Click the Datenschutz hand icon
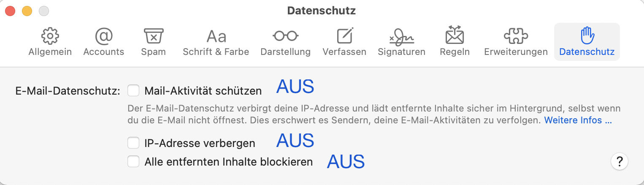The image size is (644, 185). coord(587,36)
